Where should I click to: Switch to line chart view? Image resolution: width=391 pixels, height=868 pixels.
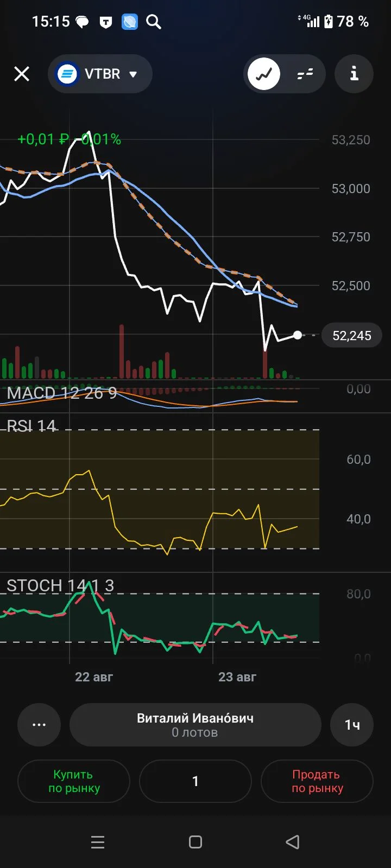(264, 74)
